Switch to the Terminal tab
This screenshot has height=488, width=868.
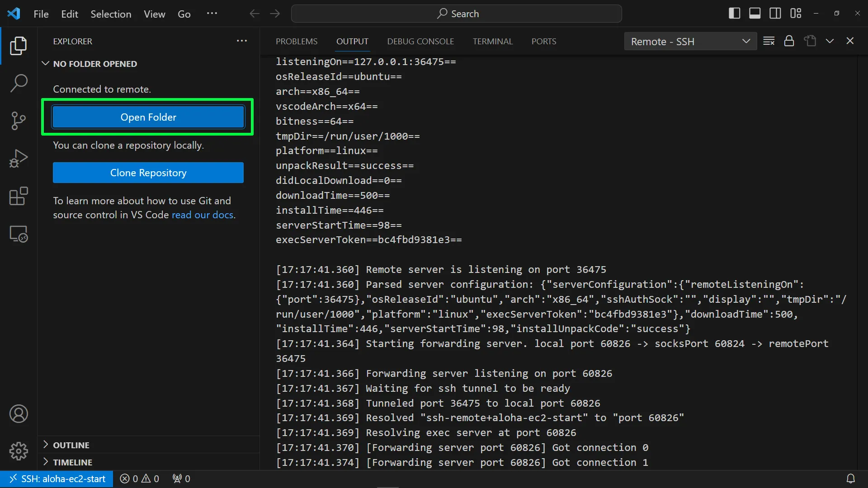coord(492,41)
